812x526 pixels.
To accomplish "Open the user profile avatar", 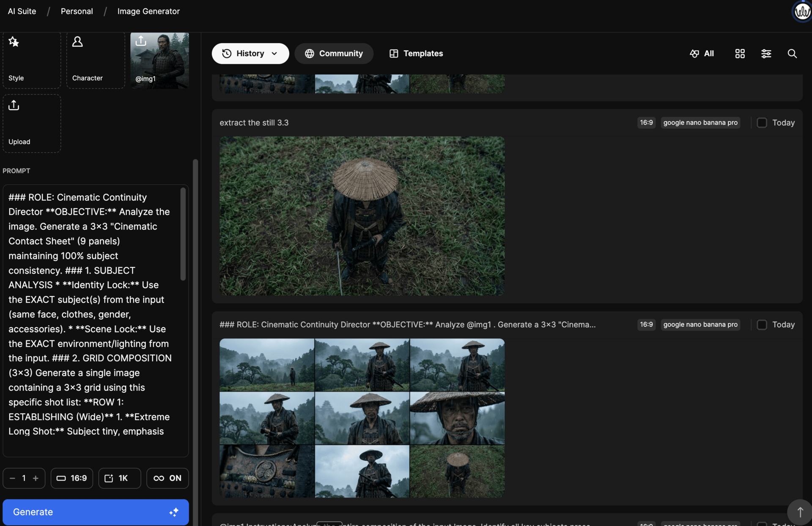I will coord(802,11).
